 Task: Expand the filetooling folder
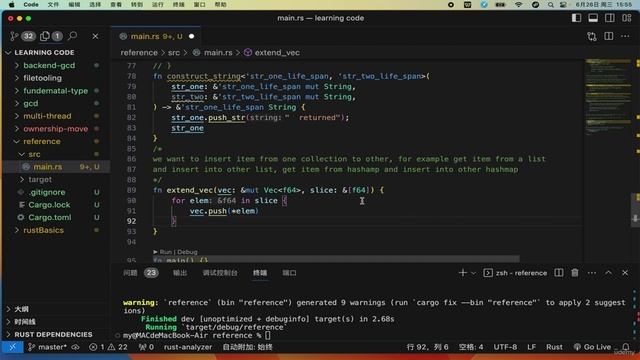[x=42, y=78]
